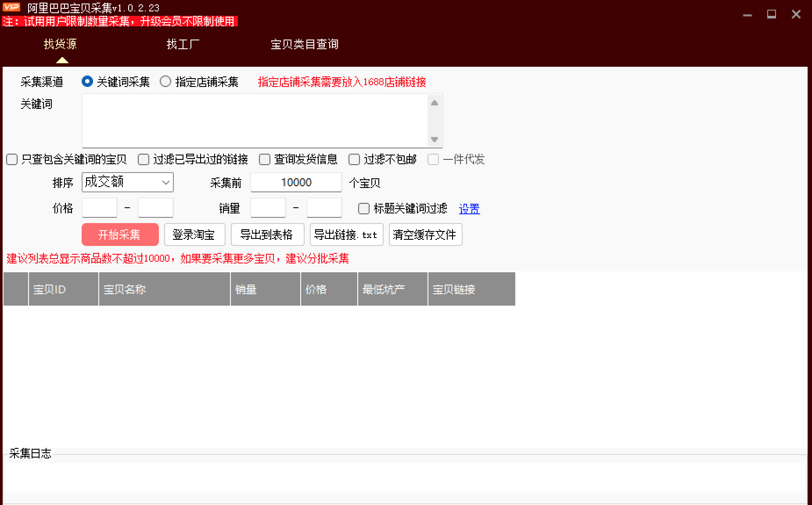Click 导出到表格 button
The height and width of the screenshot is (505, 812).
268,234
